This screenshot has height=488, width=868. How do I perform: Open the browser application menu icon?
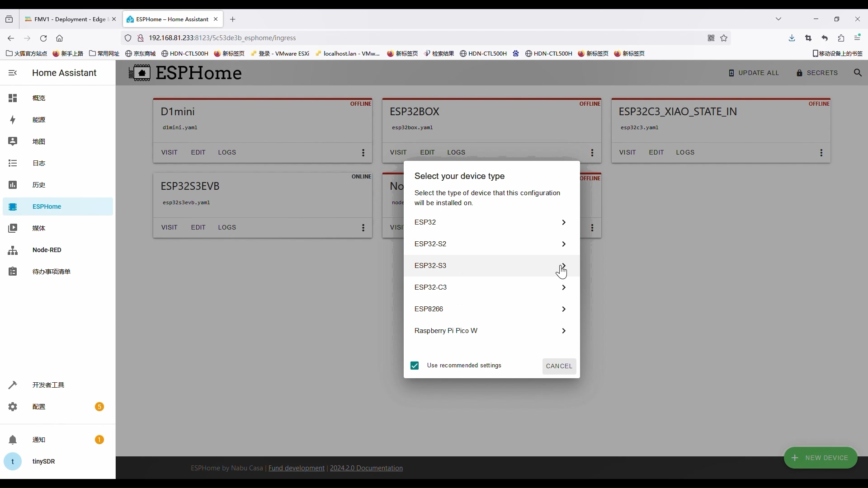tap(857, 38)
